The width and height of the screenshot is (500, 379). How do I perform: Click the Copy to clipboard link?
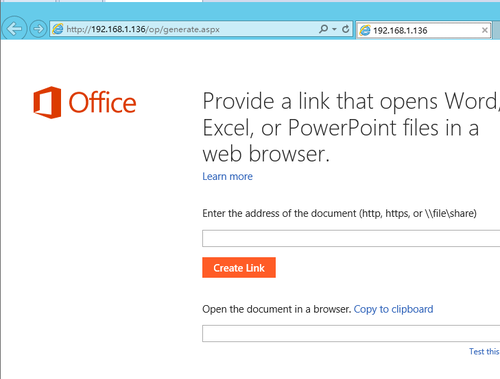pyautogui.click(x=393, y=309)
